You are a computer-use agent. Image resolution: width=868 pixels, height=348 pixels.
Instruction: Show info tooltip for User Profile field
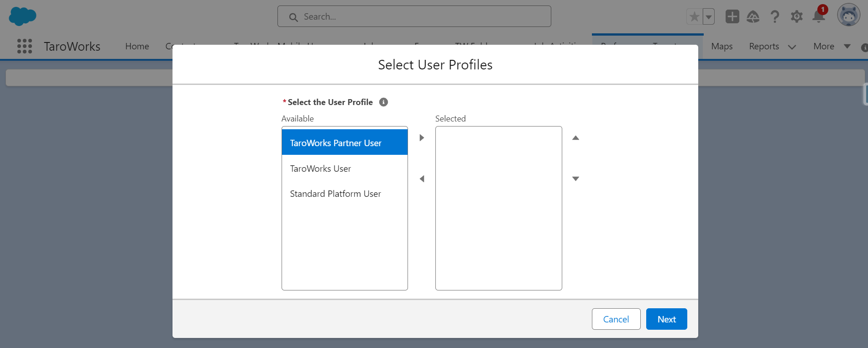(x=383, y=102)
